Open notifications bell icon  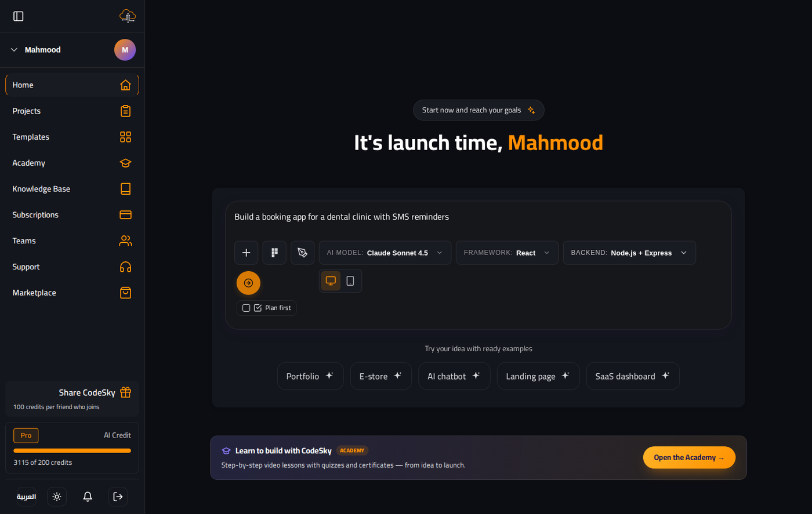click(x=88, y=497)
